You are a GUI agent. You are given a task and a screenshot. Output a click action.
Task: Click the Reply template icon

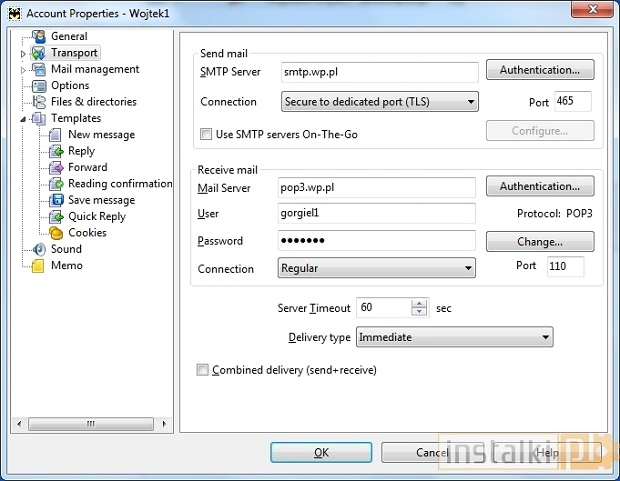pyautogui.click(x=57, y=152)
